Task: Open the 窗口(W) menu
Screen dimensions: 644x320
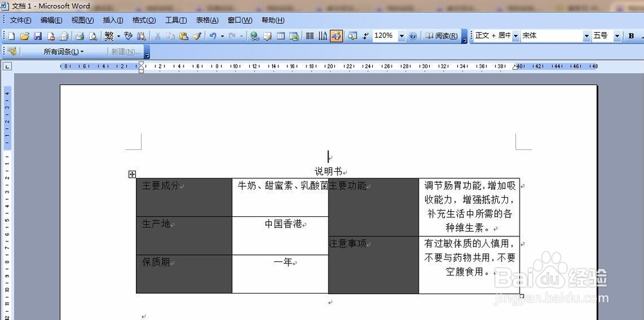Action: 240,20
